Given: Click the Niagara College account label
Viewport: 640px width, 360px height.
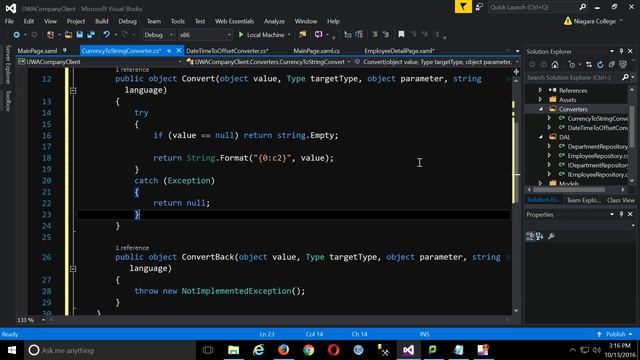Looking at the screenshot, I should pyautogui.click(x=594, y=21).
